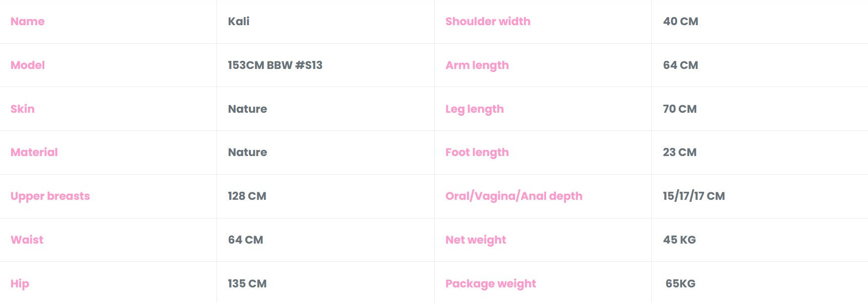The height and width of the screenshot is (303, 868).
Task: Click the Upper breasts label
Action: tap(50, 196)
